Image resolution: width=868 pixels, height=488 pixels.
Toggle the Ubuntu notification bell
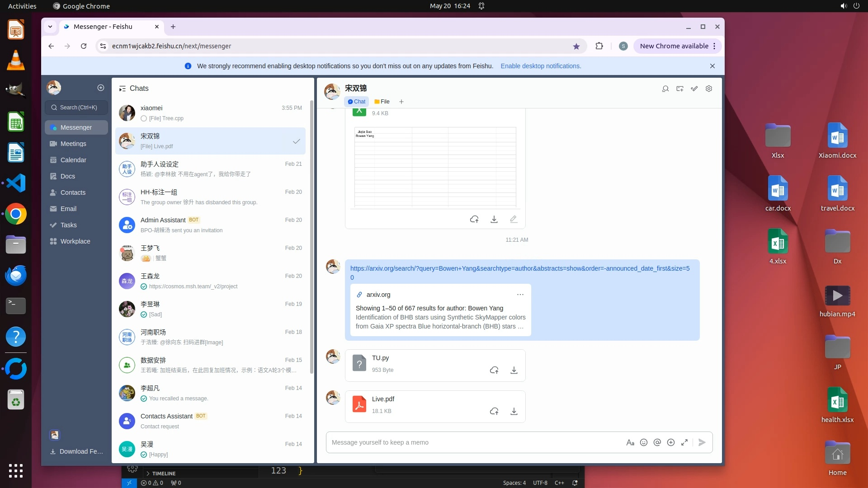click(481, 6)
